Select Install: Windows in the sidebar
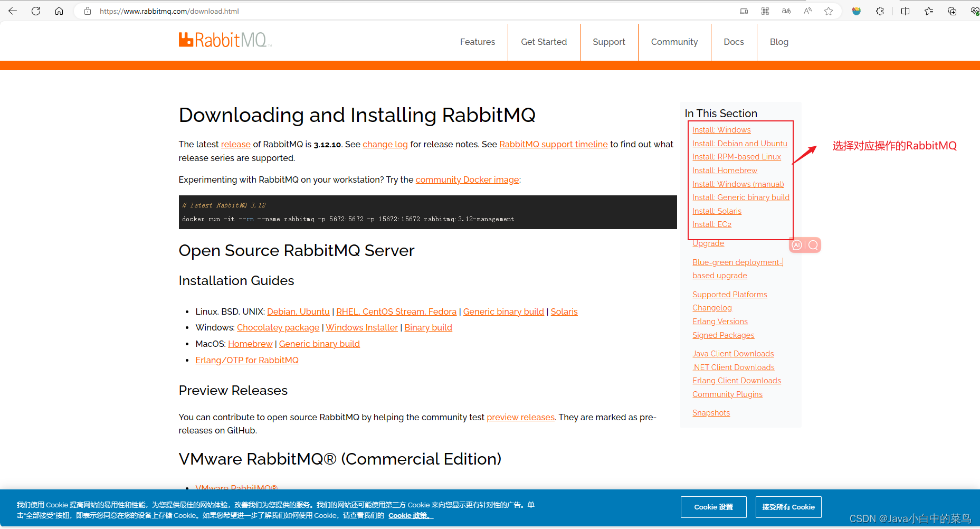 (x=721, y=129)
